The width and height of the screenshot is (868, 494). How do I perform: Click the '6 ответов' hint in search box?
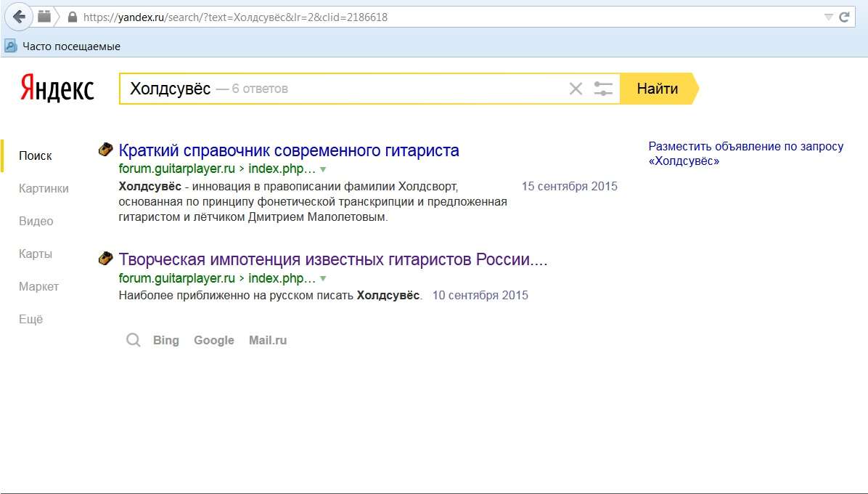coord(260,89)
